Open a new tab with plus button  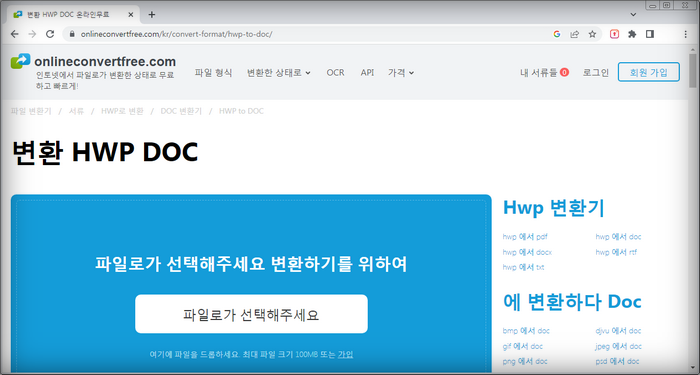coord(152,14)
